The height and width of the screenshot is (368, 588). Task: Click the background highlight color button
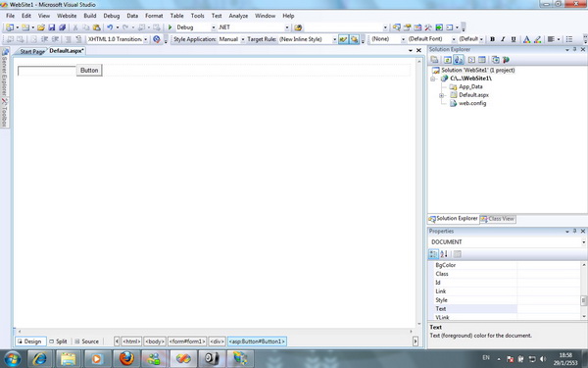pyautogui.click(x=537, y=39)
